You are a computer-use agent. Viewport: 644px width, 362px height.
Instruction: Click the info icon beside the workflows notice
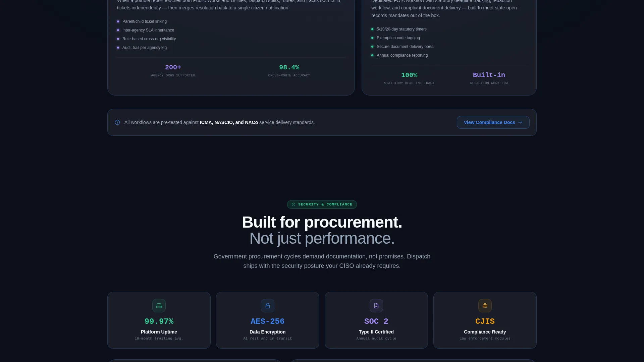pyautogui.click(x=117, y=122)
